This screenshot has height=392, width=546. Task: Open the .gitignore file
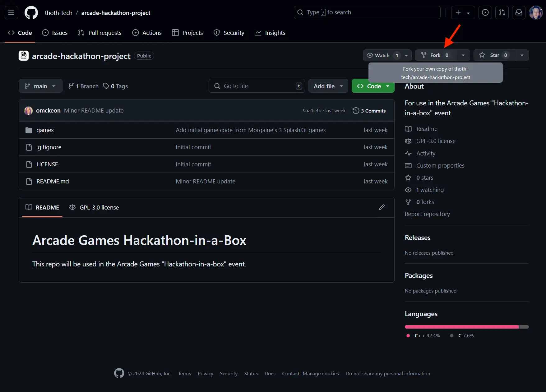tap(49, 147)
